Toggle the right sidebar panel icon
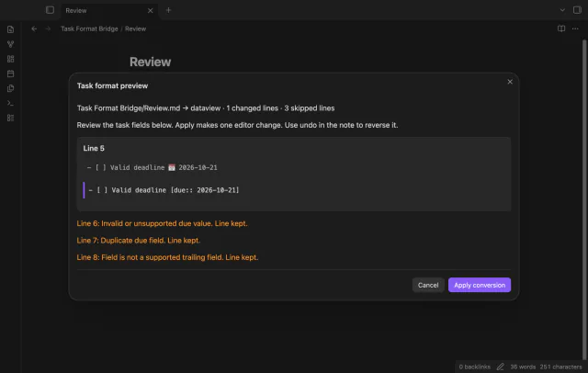 577,10
